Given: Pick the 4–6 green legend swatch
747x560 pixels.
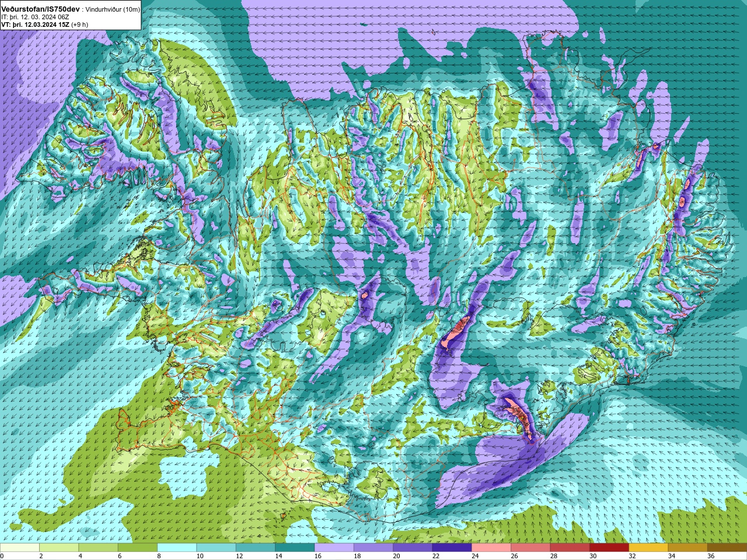Looking at the screenshot, I should tap(98, 548).
